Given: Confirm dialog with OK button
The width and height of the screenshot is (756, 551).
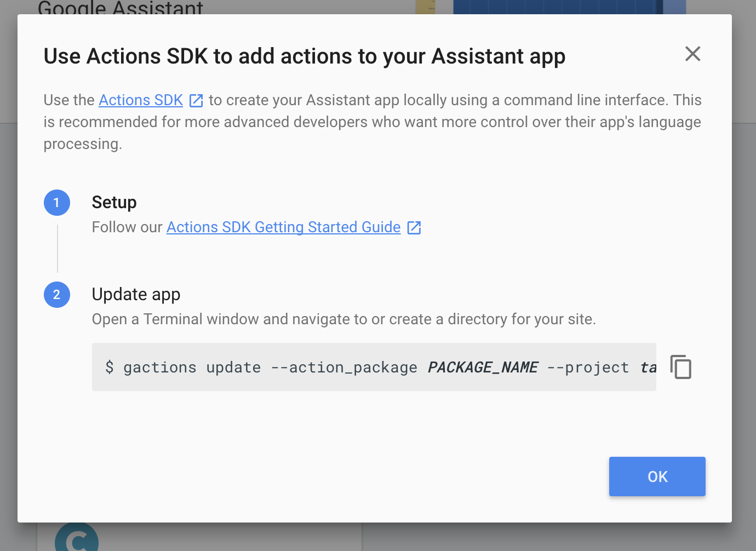Looking at the screenshot, I should coord(657,477).
